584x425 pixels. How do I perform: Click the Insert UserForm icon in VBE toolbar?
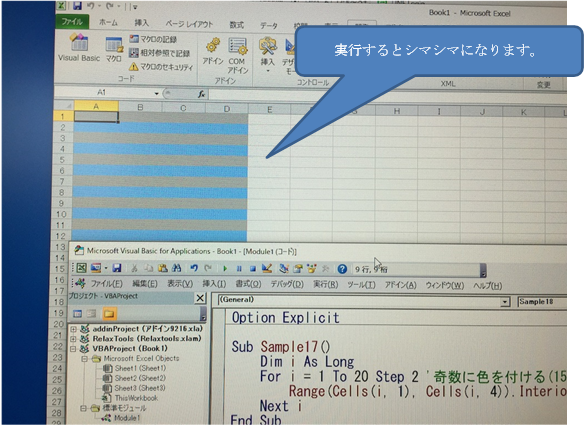tap(96, 267)
